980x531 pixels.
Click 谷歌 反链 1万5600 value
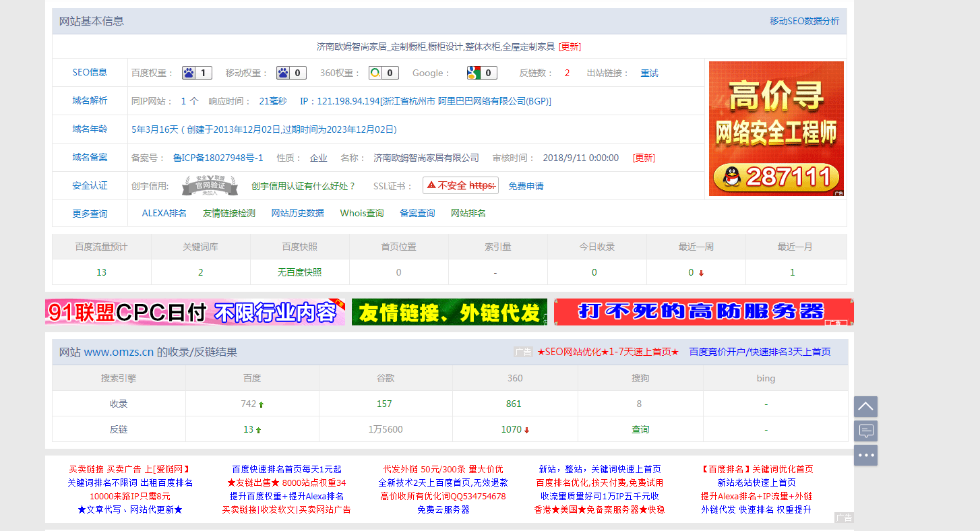[x=386, y=429]
